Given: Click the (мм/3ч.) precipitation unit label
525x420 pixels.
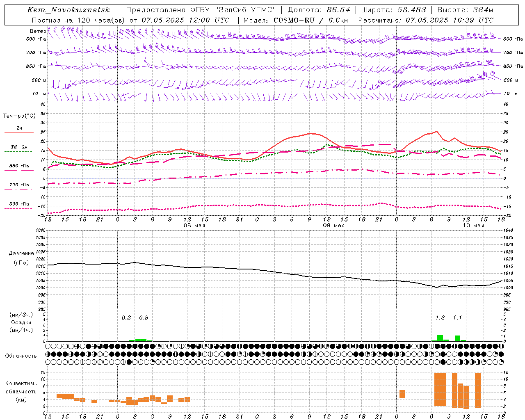Looking at the screenshot, I should coord(21,315).
